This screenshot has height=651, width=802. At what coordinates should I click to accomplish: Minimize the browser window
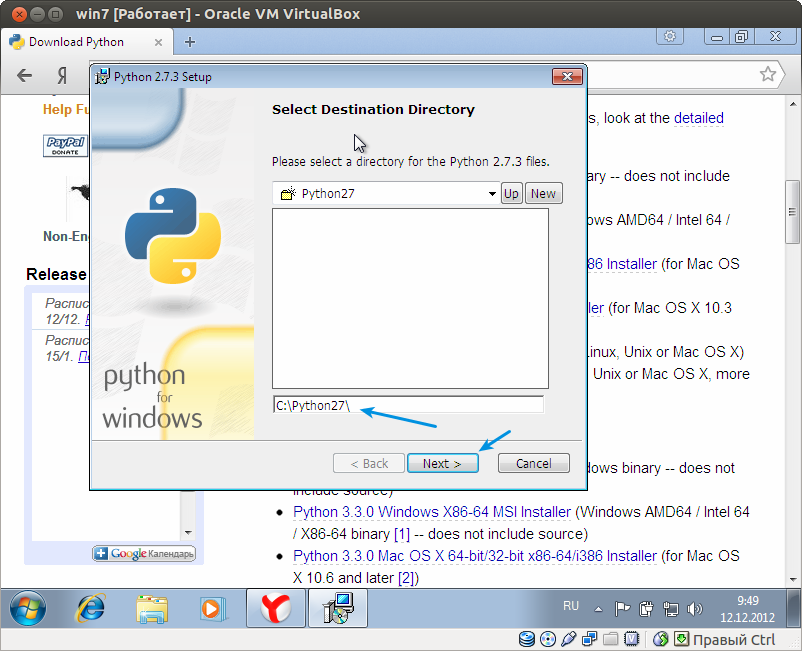click(x=717, y=37)
